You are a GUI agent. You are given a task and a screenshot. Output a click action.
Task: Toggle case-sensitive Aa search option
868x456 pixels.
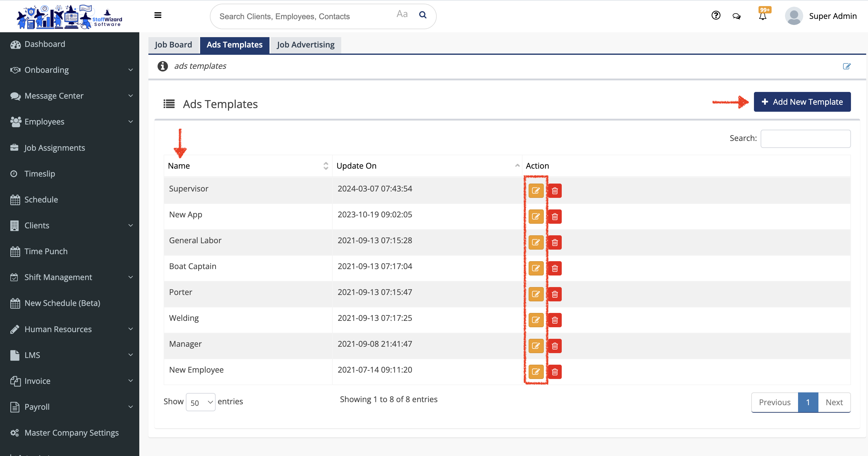pos(402,14)
